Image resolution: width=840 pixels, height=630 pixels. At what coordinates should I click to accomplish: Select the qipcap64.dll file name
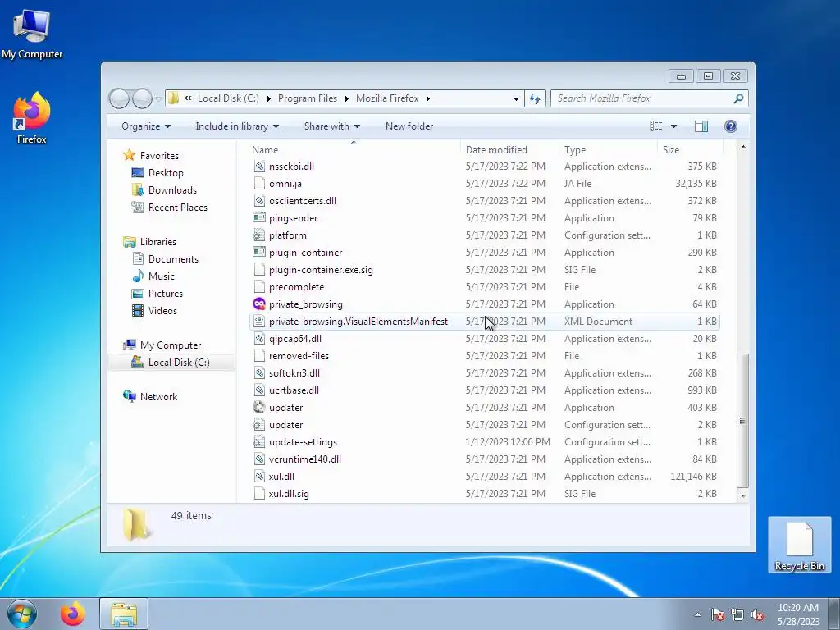click(295, 339)
